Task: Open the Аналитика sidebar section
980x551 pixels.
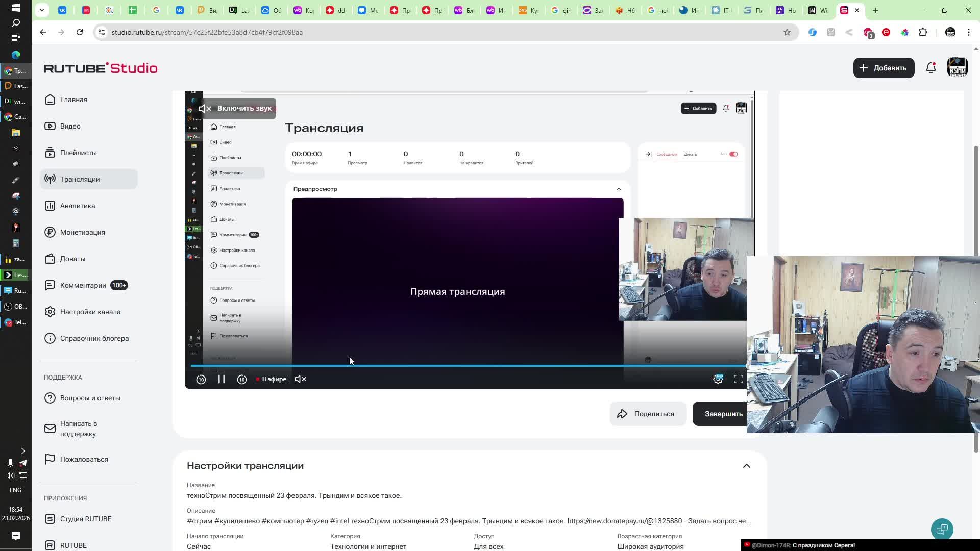Action: (78, 206)
